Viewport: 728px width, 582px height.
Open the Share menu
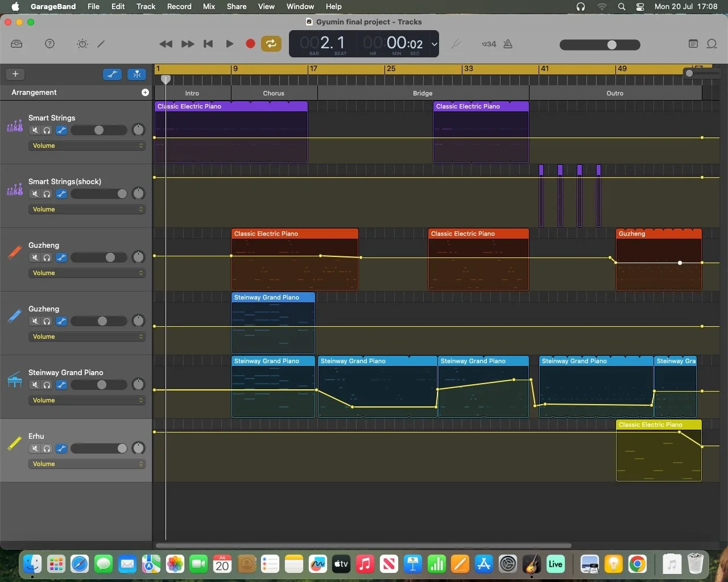[x=237, y=6]
